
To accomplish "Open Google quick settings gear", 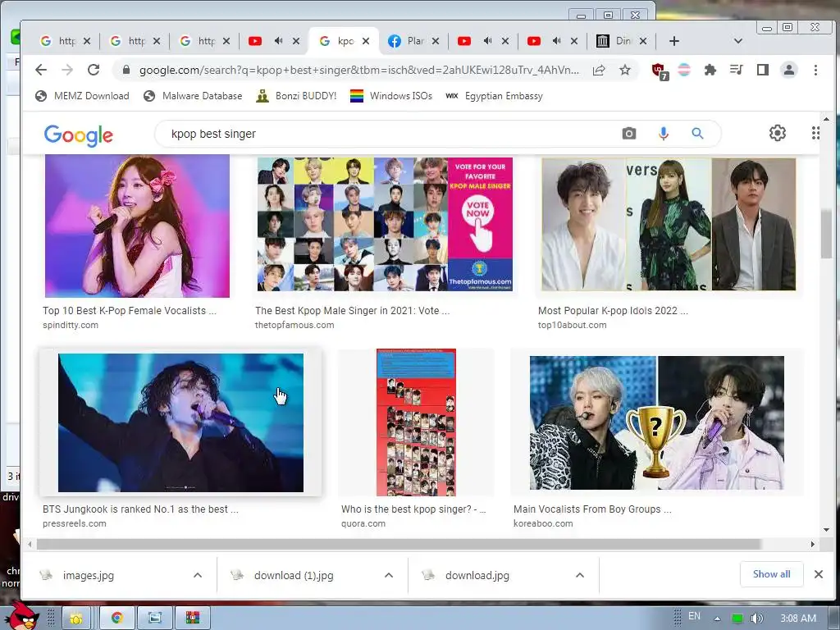I will click(x=778, y=133).
